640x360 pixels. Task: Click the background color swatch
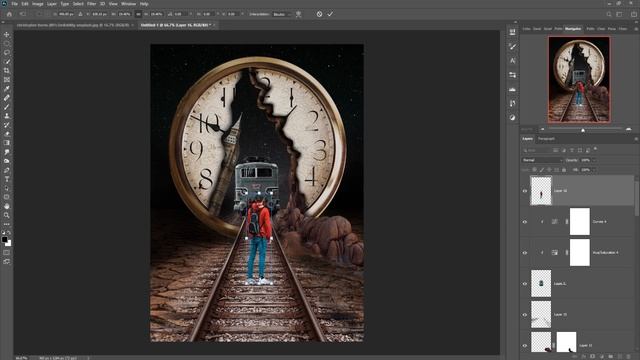9,243
